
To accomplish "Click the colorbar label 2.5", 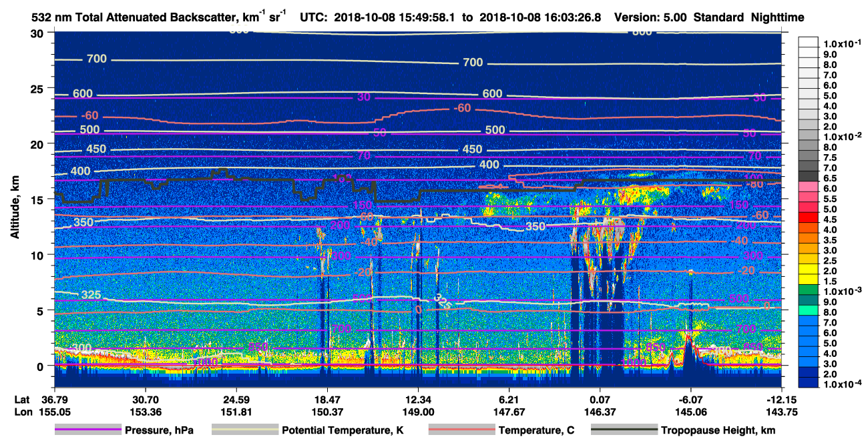I will tap(829, 261).
